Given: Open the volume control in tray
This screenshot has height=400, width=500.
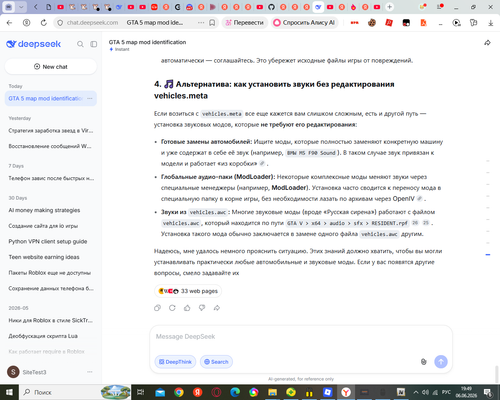Looking at the screenshot, I should pos(425,392).
